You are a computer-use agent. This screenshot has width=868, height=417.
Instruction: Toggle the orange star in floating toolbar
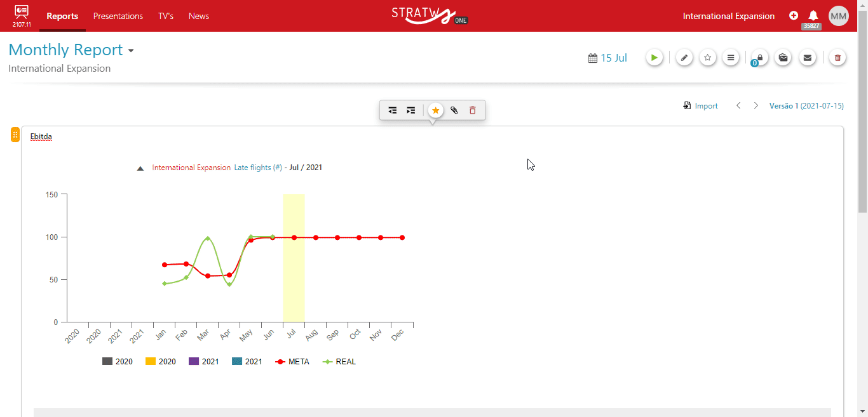coord(435,110)
